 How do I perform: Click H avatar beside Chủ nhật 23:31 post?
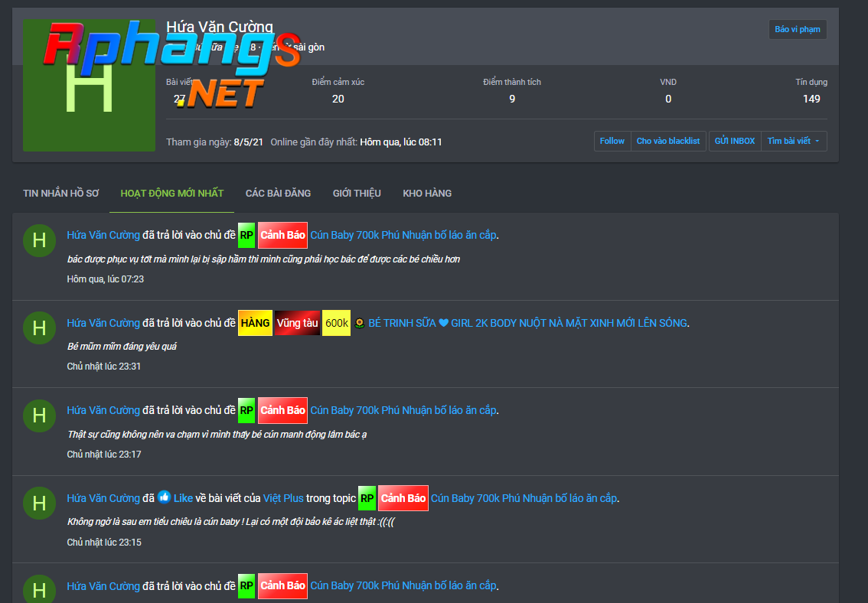pyautogui.click(x=39, y=328)
